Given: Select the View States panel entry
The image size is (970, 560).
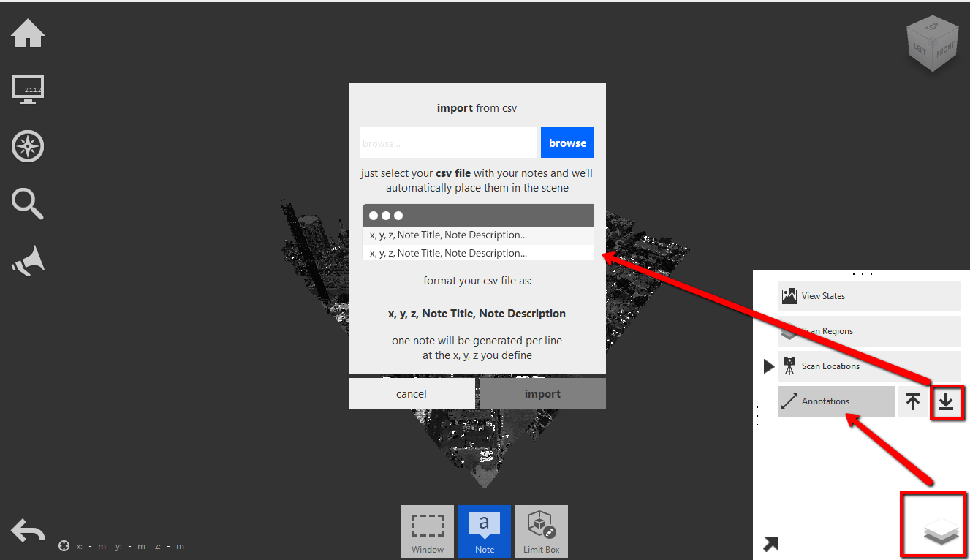Looking at the screenshot, I should pyautogui.click(x=868, y=296).
